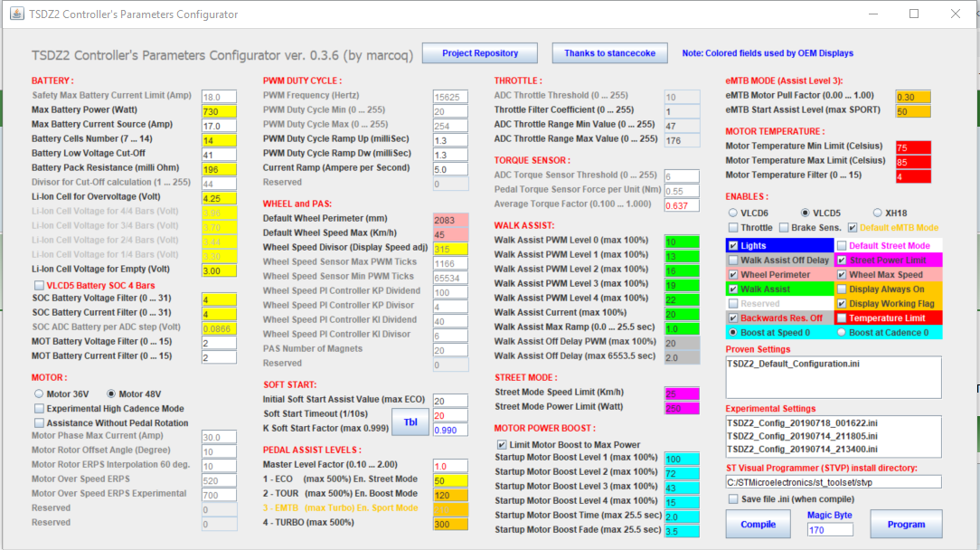Click the Current Ramp field

pos(450,169)
